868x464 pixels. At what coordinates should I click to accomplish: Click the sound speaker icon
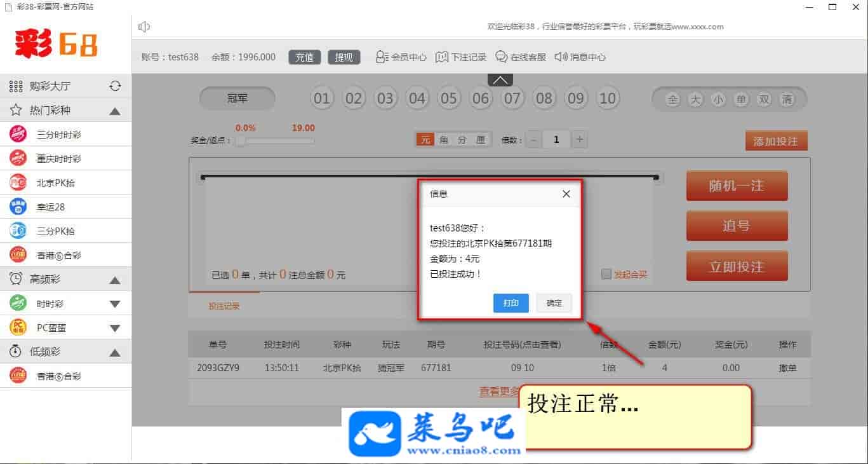click(144, 27)
